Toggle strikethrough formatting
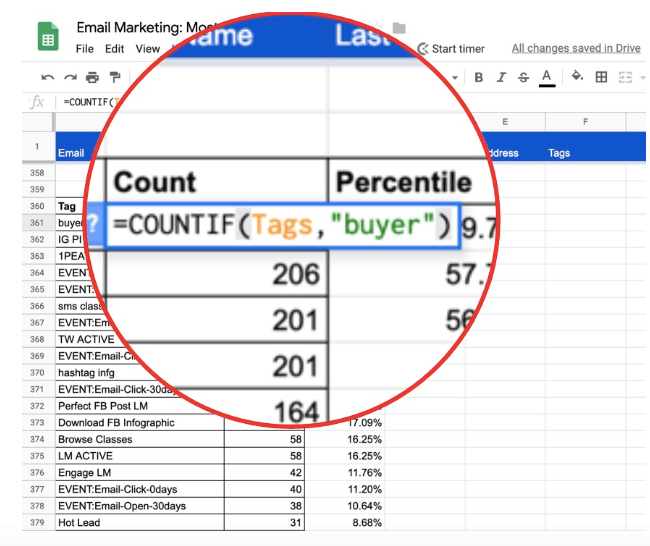The width and height of the screenshot is (650, 546). (524, 78)
